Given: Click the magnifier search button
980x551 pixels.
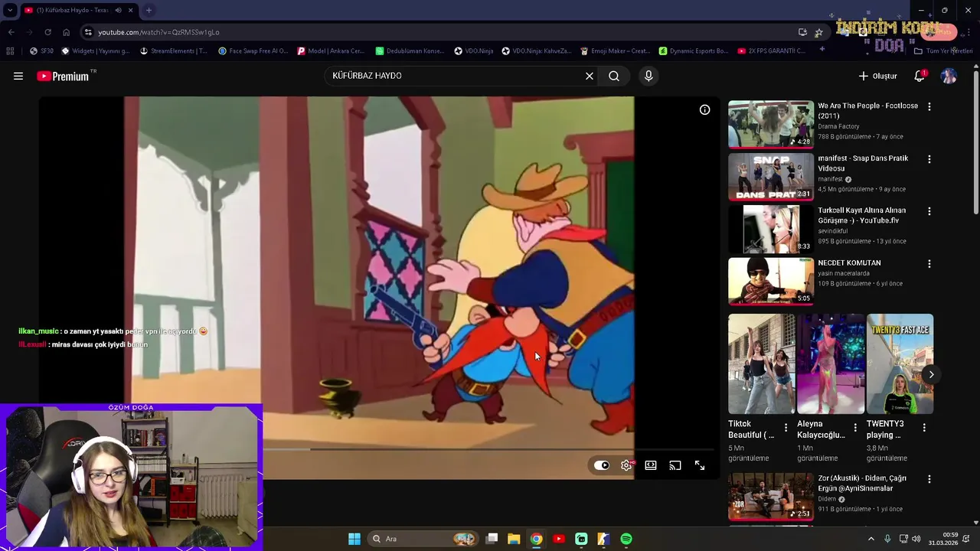Looking at the screenshot, I should point(614,76).
